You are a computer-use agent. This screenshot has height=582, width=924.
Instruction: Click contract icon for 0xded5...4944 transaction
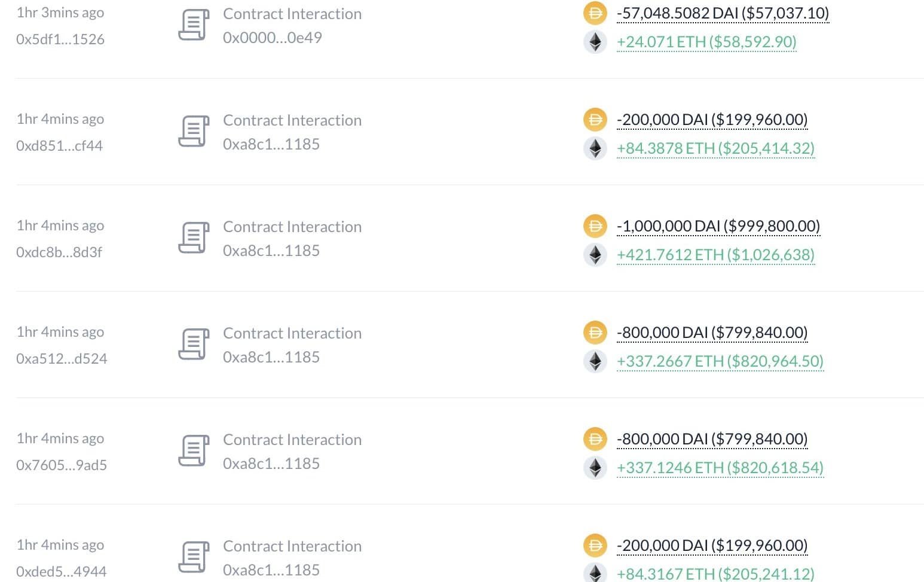(x=194, y=557)
